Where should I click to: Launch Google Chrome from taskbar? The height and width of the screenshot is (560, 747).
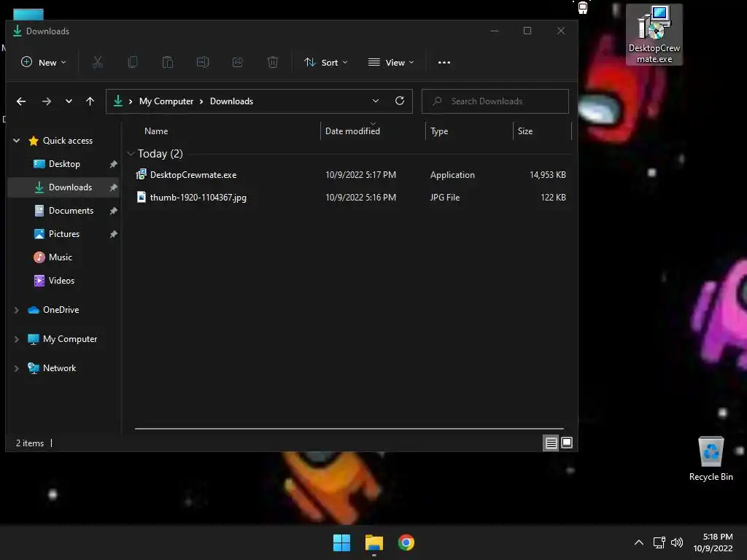pos(406,542)
